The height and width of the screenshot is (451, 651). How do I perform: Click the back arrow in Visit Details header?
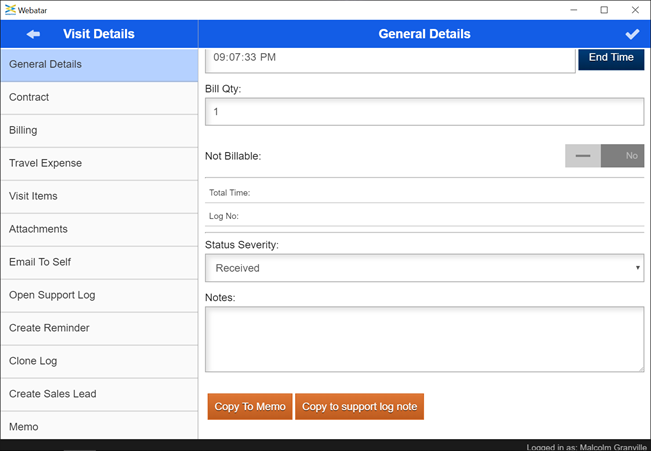[33, 34]
